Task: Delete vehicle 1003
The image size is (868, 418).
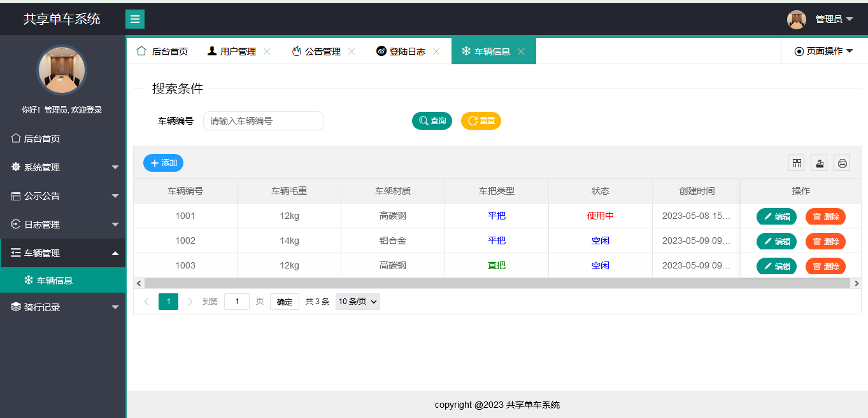Action: tap(825, 266)
